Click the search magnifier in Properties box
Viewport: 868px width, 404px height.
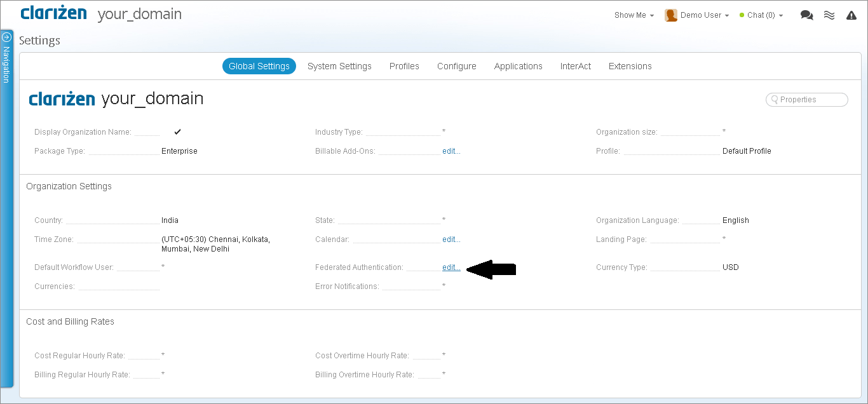point(775,100)
